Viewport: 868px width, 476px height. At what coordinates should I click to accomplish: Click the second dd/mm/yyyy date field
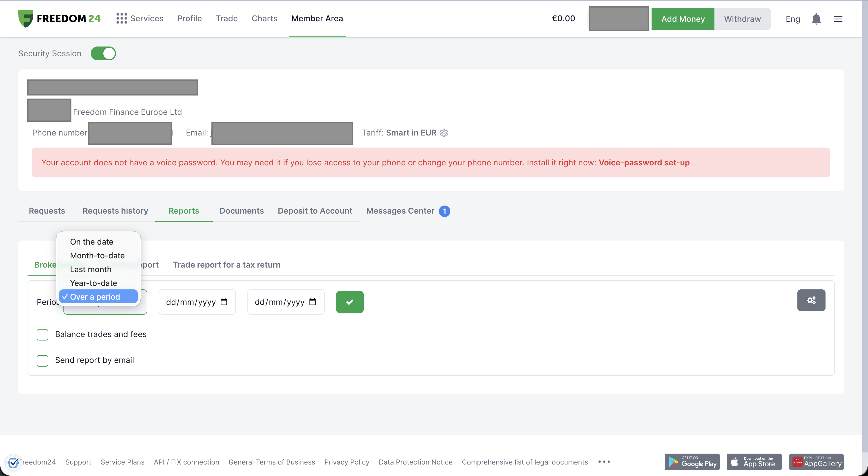click(286, 302)
